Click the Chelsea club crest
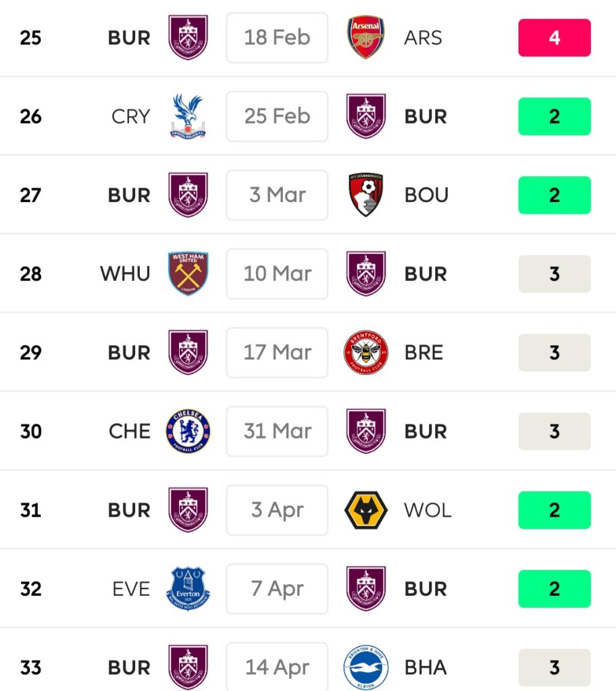616x691 pixels. click(188, 431)
